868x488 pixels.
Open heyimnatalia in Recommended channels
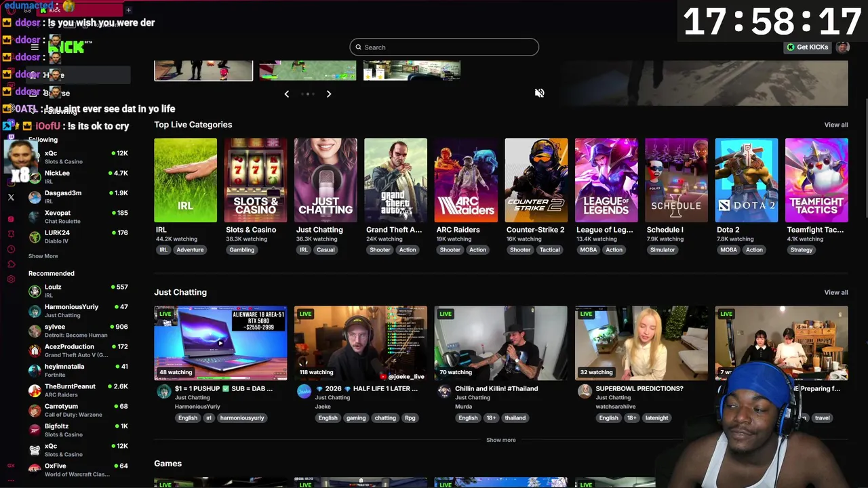pos(78,370)
